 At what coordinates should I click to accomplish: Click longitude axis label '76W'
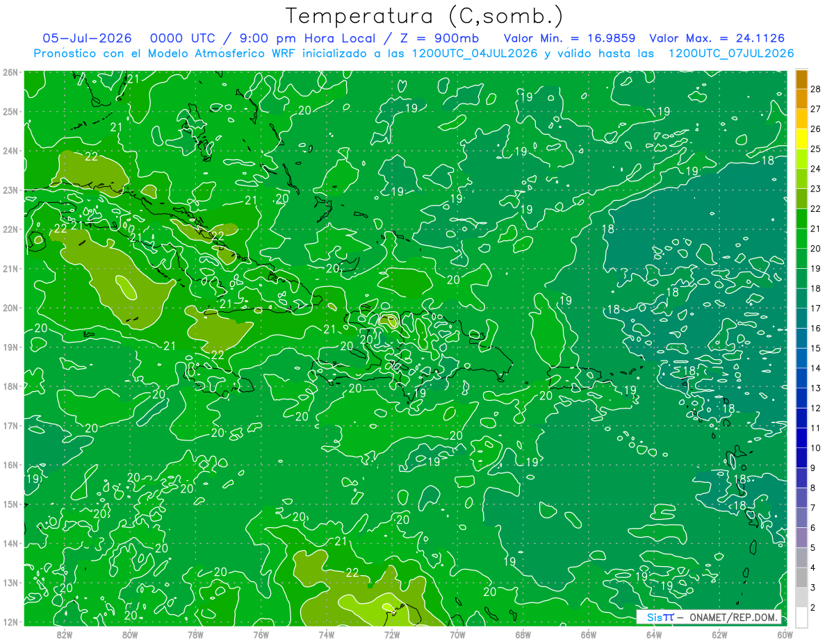pyautogui.click(x=261, y=634)
